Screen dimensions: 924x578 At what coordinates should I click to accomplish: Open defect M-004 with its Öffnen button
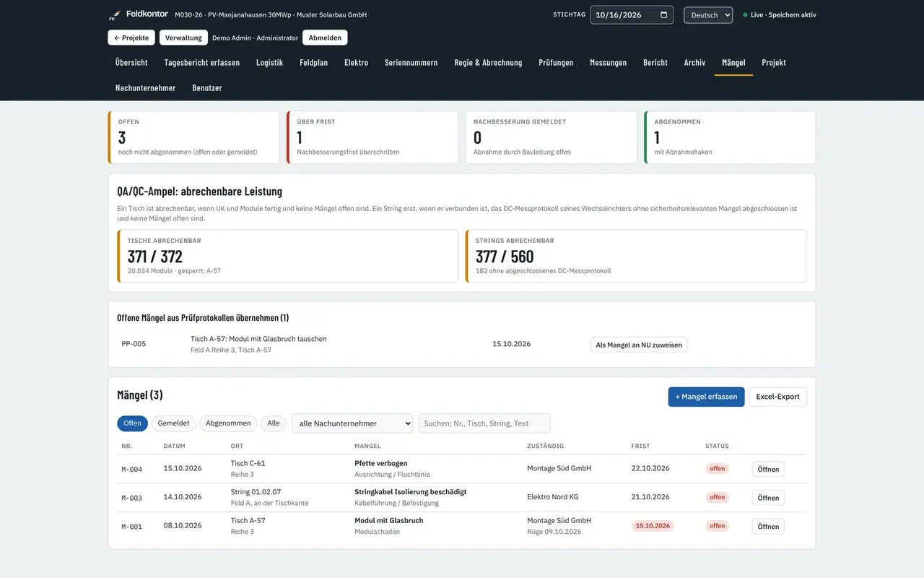(x=768, y=469)
